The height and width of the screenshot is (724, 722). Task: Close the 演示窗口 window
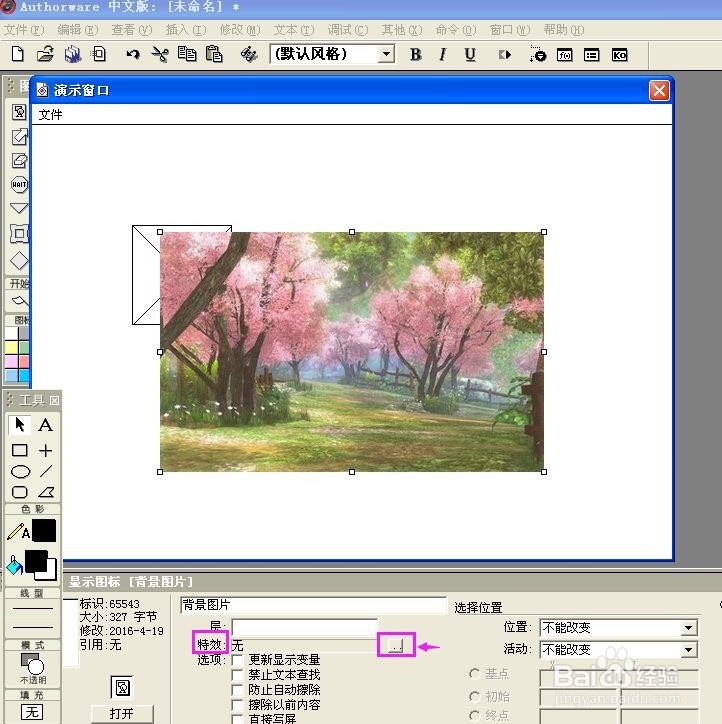pyautogui.click(x=659, y=90)
